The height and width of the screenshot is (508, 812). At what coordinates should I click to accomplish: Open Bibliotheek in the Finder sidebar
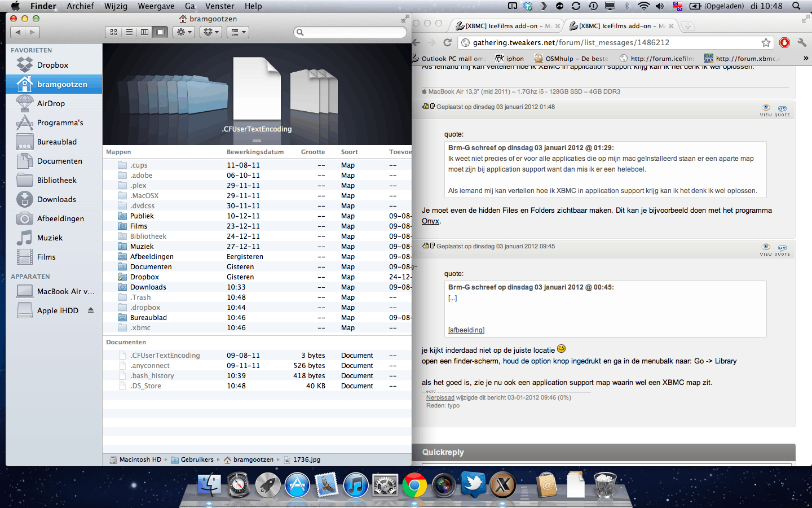coord(54,180)
